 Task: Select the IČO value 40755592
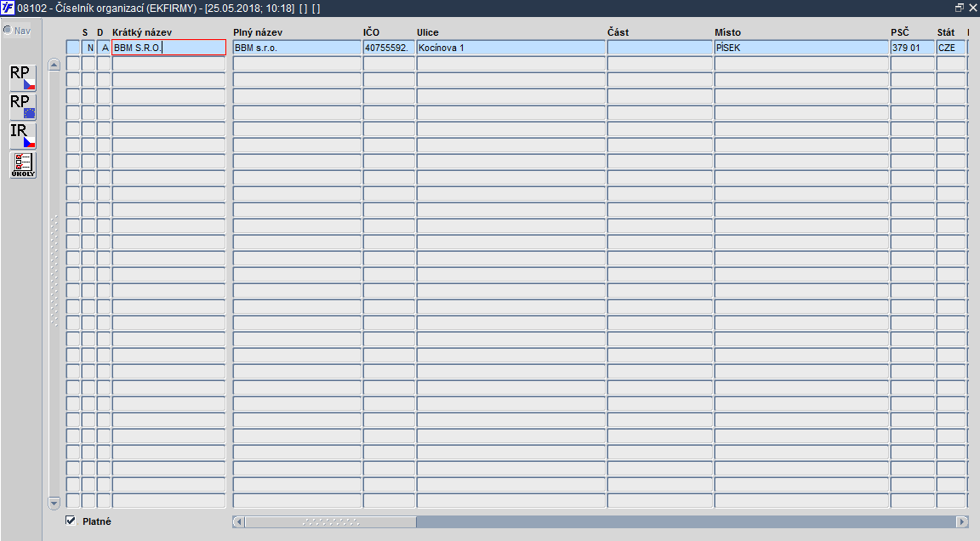tap(389, 48)
